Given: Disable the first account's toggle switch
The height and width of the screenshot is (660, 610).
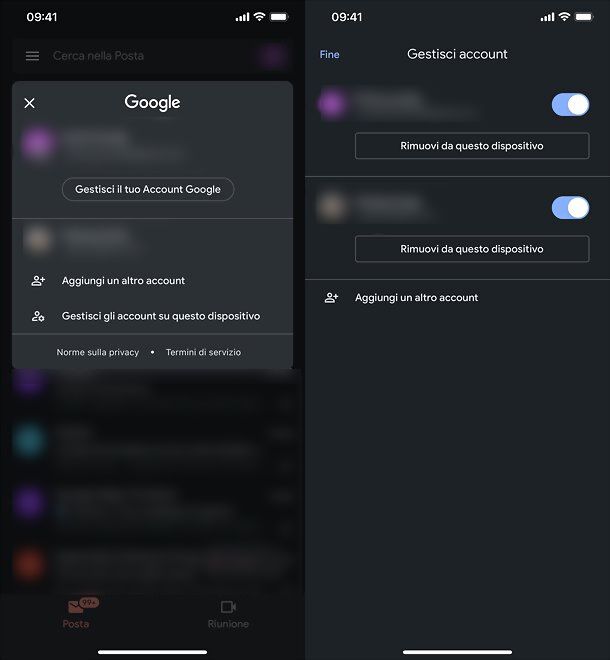Looking at the screenshot, I should pyautogui.click(x=570, y=104).
